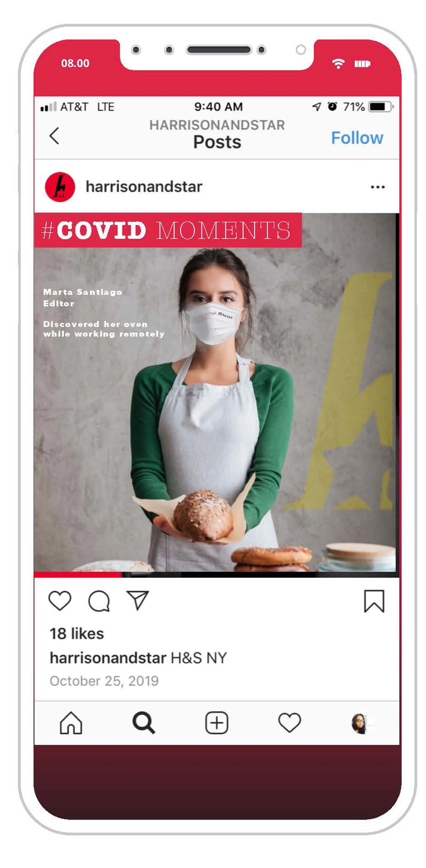Tap the harrisonandstar red profile avatar
Viewport: 426px width, 868px height.
tap(60, 187)
